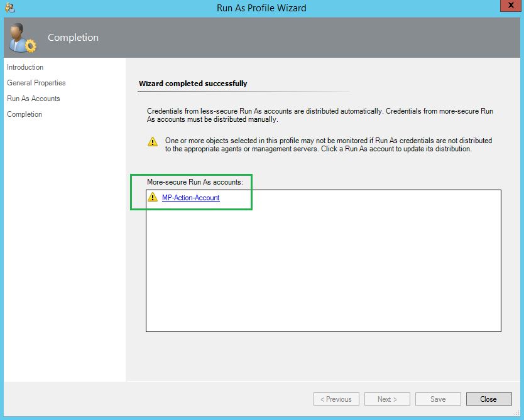
Task: Click the Save button
Action: tap(438, 399)
